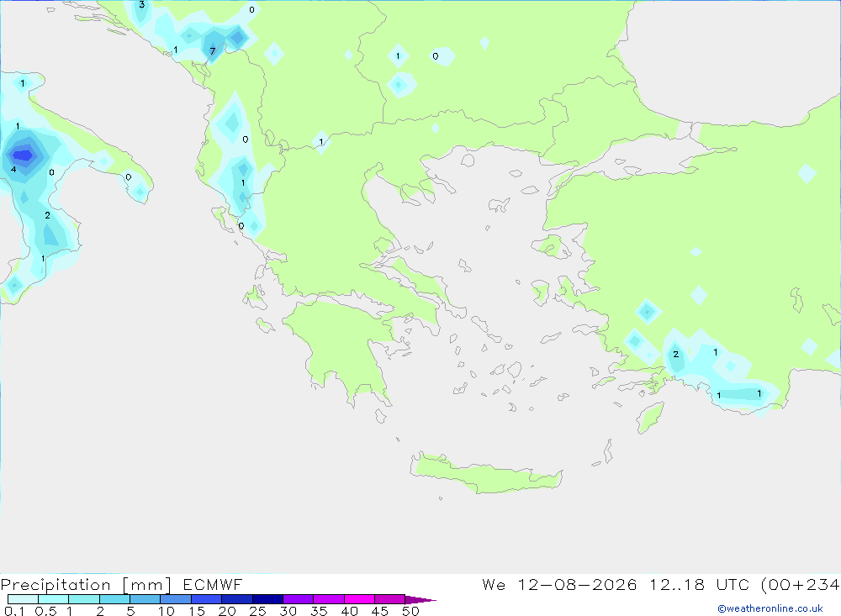Click the '40' legend scale label
841x616 pixels.
[349, 611]
